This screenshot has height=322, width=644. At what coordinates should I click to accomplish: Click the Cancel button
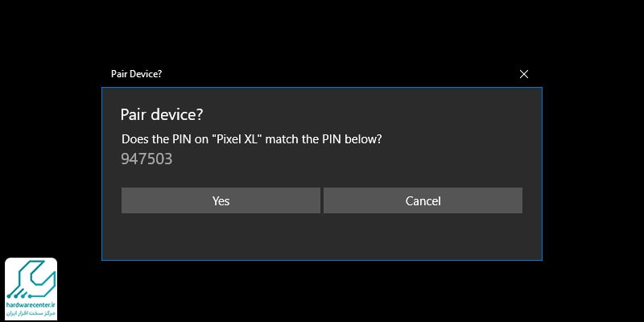(x=423, y=200)
